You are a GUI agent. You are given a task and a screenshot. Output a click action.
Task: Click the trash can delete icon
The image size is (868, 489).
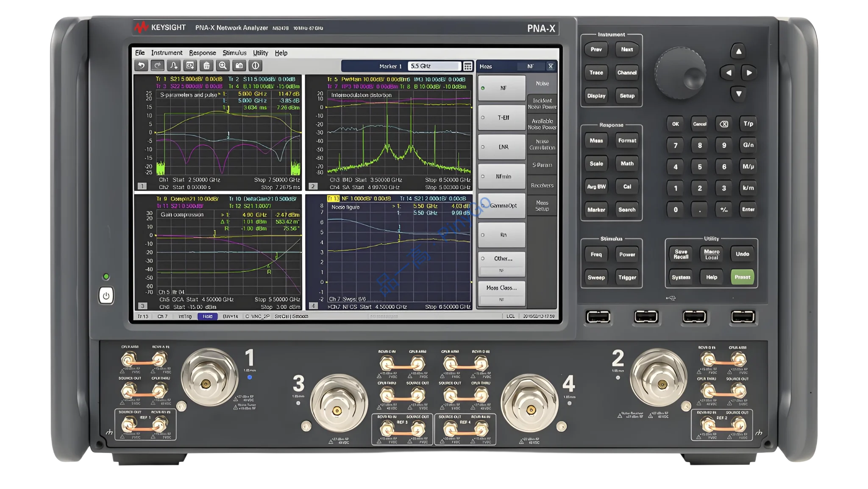point(206,66)
